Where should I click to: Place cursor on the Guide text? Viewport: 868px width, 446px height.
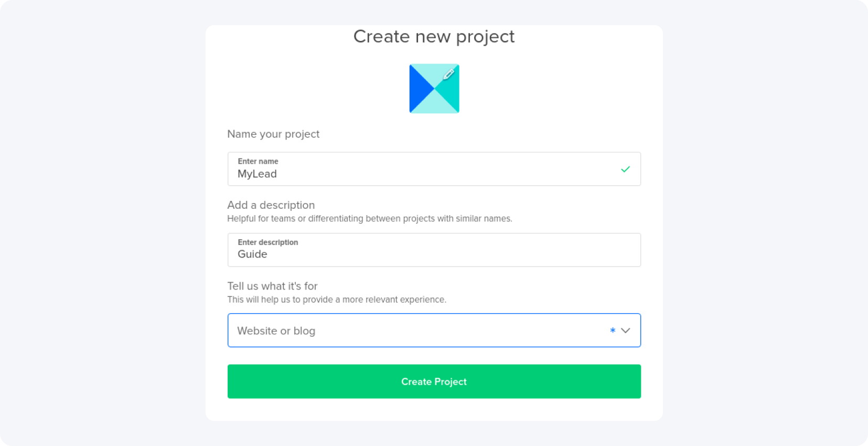point(252,254)
